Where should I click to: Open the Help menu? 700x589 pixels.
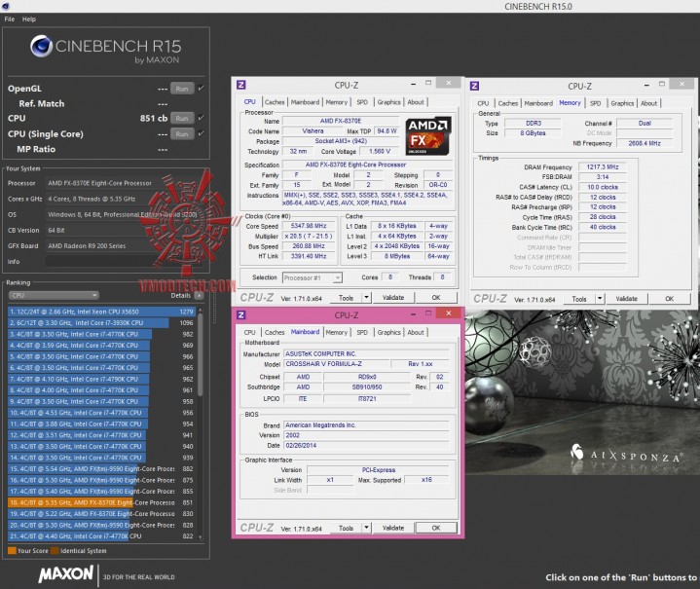click(x=29, y=19)
